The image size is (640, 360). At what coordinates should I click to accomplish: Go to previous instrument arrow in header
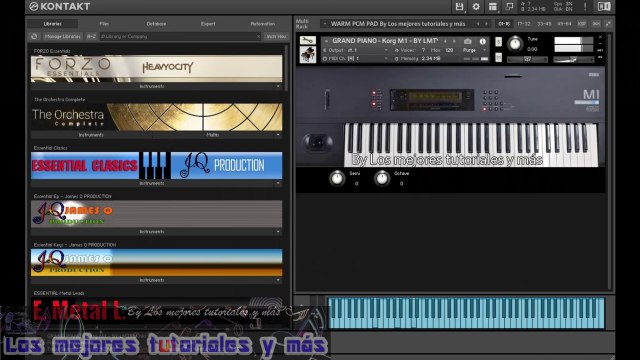point(445,41)
